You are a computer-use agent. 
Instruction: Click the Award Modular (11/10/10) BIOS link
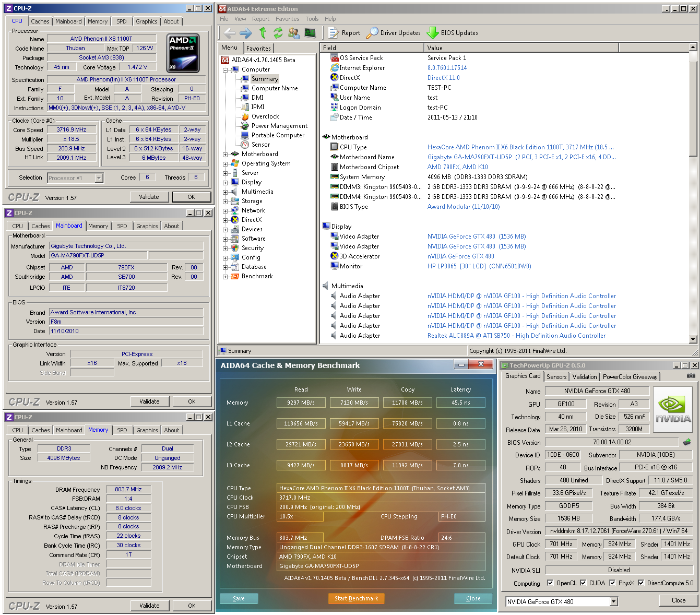tap(464, 207)
